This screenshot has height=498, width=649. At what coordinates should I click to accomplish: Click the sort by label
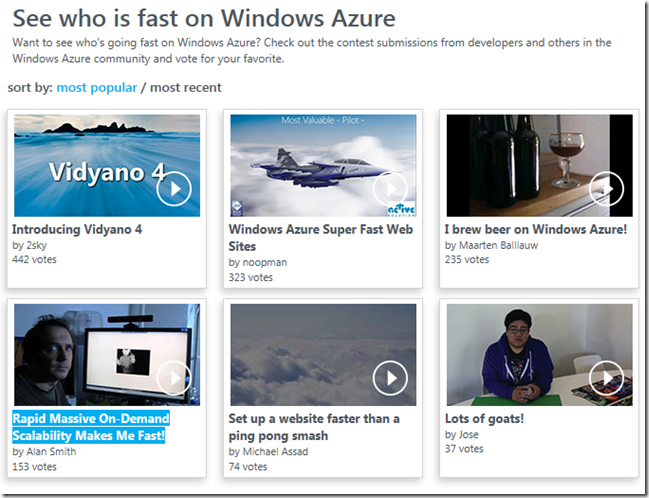30,88
